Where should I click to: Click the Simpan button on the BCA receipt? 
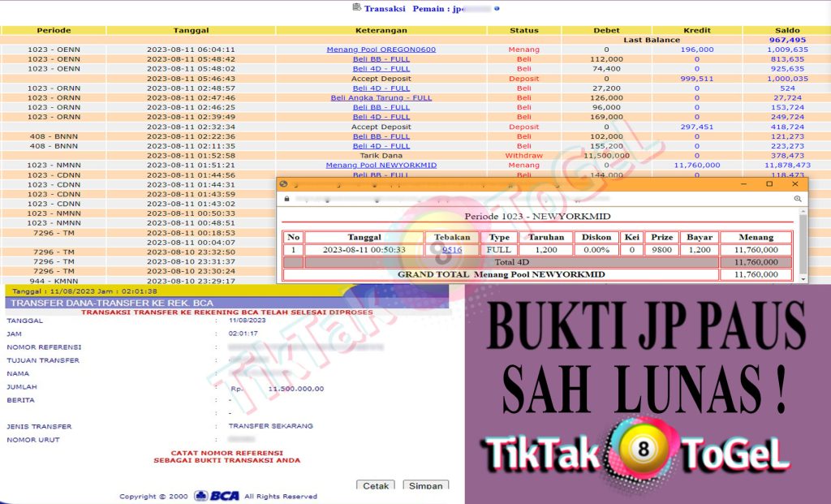pos(425,485)
